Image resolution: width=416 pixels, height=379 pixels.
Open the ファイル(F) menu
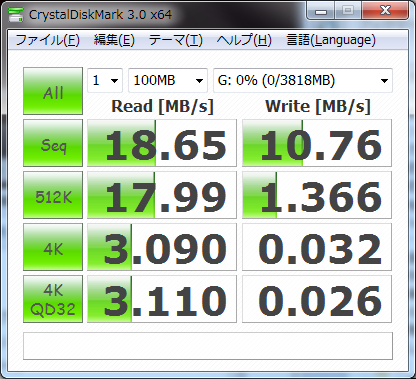click(47, 40)
